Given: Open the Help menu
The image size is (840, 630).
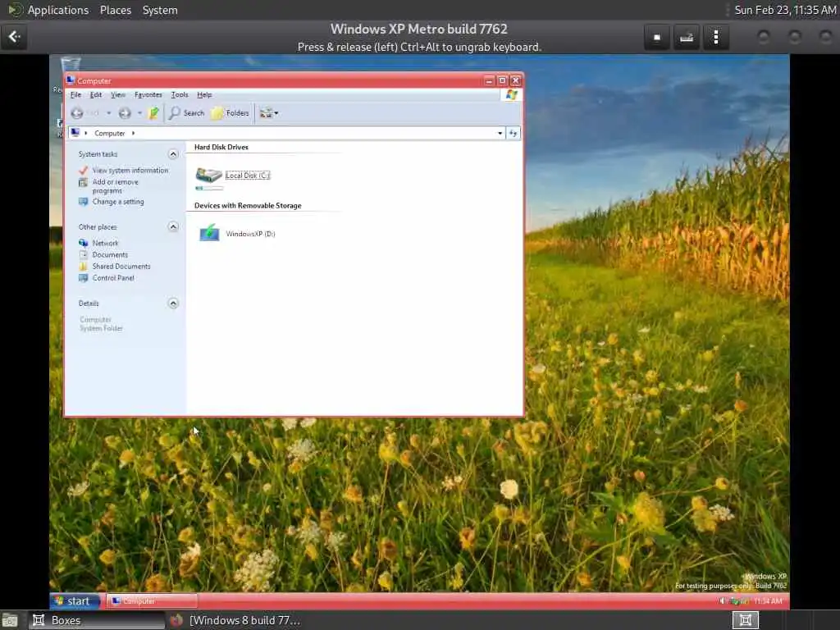Looking at the screenshot, I should pyautogui.click(x=204, y=95).
